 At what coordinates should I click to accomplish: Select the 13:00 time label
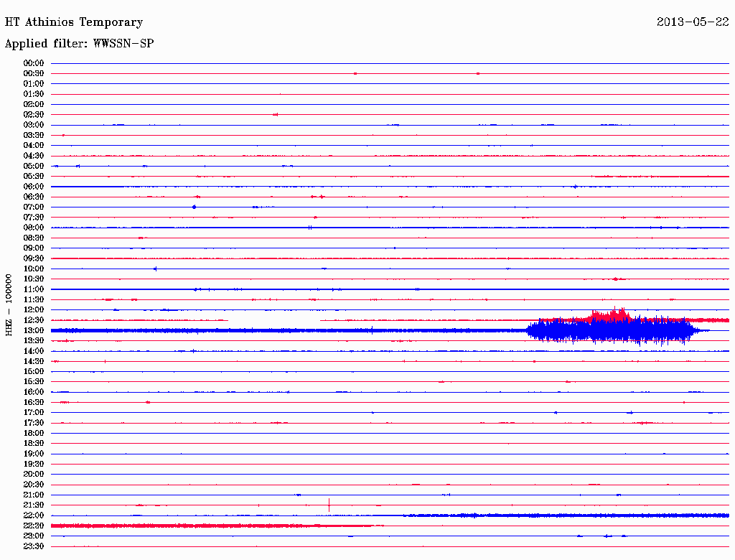34,330
